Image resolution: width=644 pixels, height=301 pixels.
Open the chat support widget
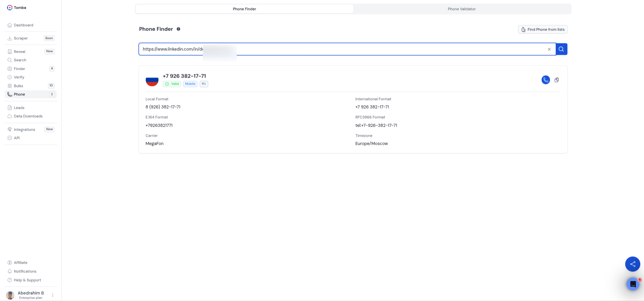[633, 284]
